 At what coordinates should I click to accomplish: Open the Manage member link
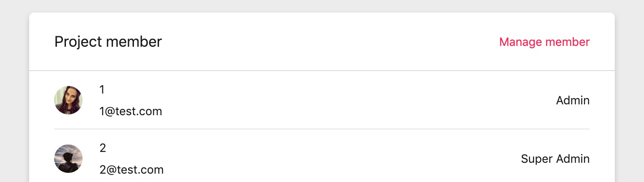[544, 42]
